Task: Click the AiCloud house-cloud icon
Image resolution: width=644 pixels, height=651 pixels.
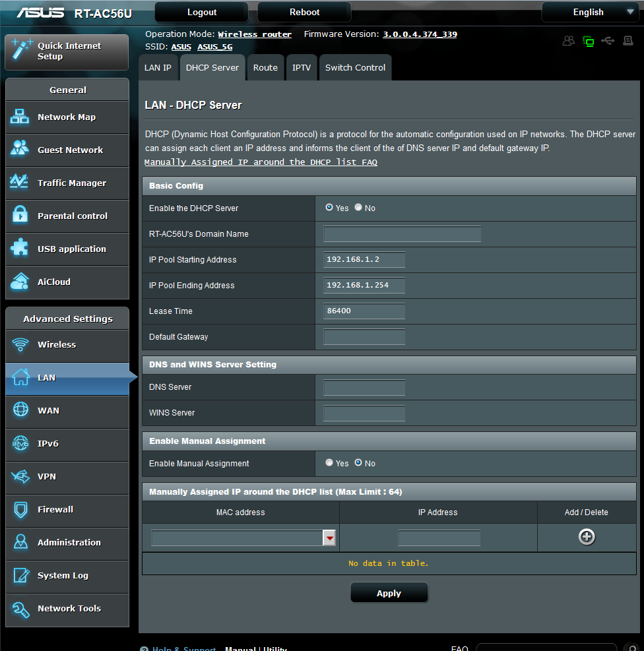Action: click(20, 281)
